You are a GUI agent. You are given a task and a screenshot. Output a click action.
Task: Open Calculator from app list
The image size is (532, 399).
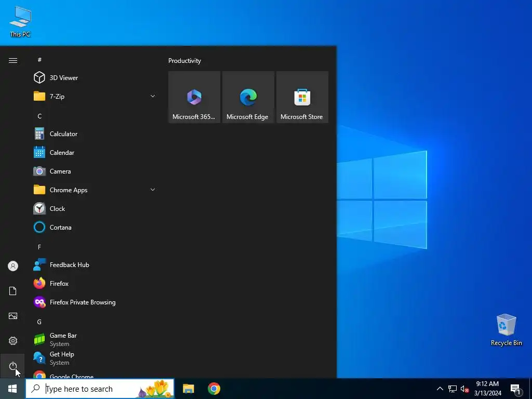pos(96,134)
